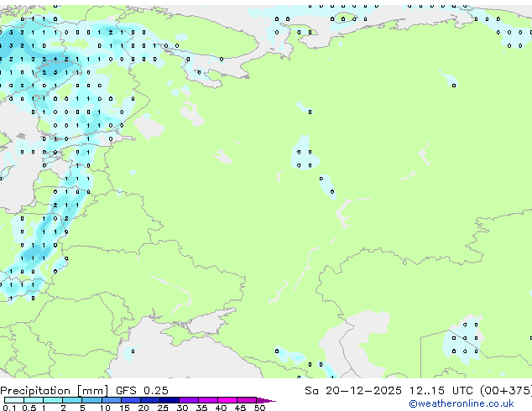Screen dimensions: 532x411
Task: Select the 2–5 mm legend color box
Action: tap(72, 400)
